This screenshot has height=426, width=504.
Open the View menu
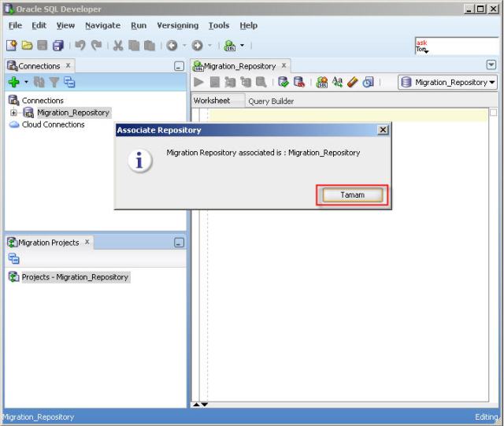(x=65, y=25)
